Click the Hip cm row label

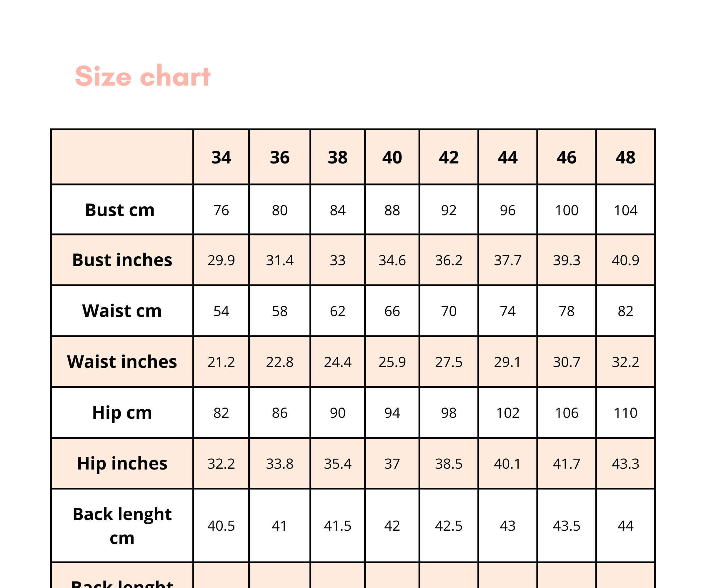tap(122, 412)
